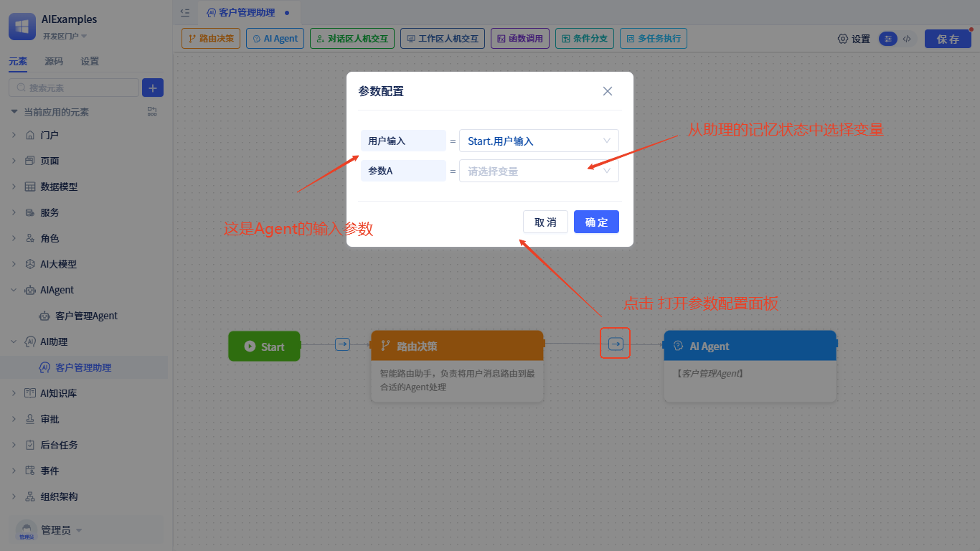This screenshot has width=980, height=551.
Task: Click the 服务 icon in tree
Action: coord(30,212)
